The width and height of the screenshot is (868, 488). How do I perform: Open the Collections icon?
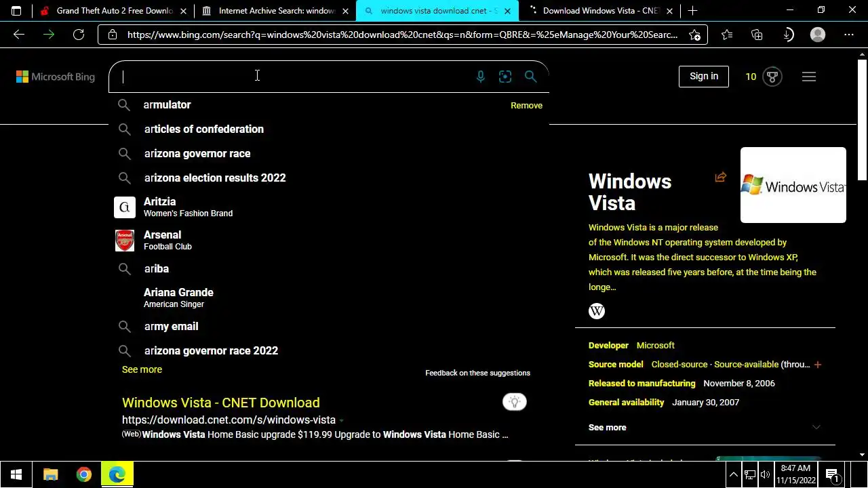point(757,35)
